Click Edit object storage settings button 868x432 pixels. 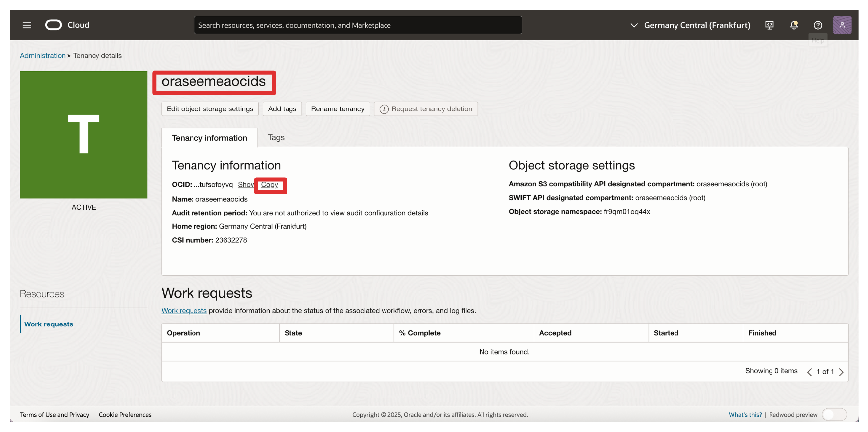(210, 109)
